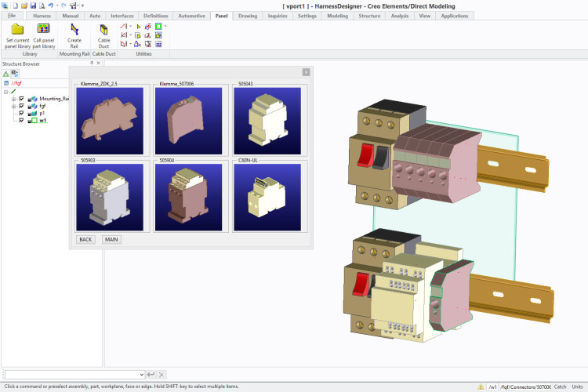Click the grid table icon in Utilities bottom row
Screen dimensions: 588x392
(158, 44)
